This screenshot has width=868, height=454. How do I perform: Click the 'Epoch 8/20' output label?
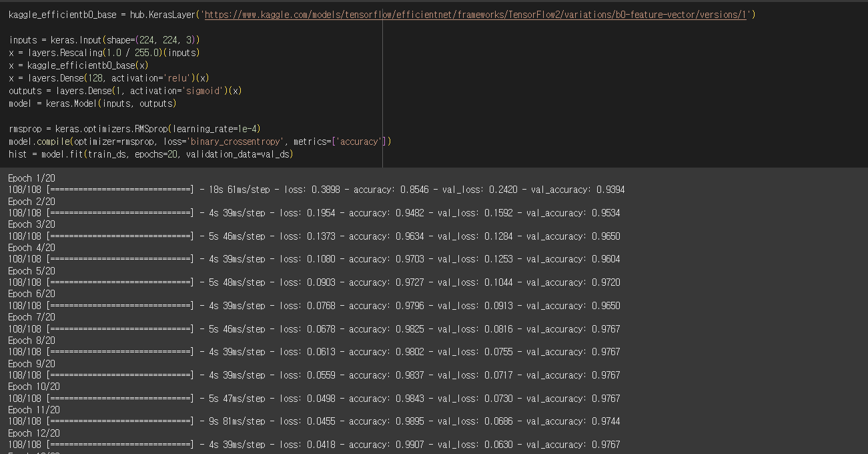click(31, 340)
